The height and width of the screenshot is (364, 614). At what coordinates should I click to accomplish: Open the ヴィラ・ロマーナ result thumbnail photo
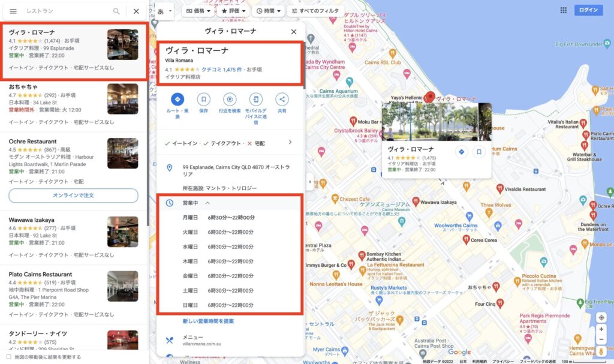pos(122,44)
